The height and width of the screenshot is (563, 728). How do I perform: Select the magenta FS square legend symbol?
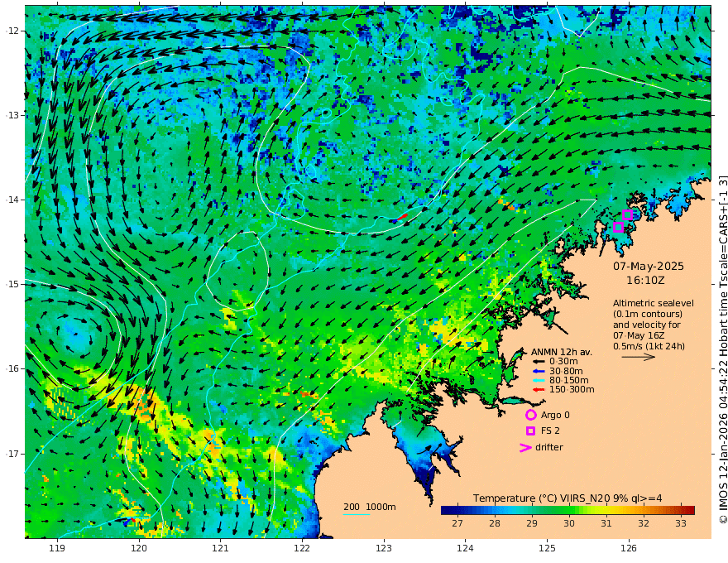[530, 431]
